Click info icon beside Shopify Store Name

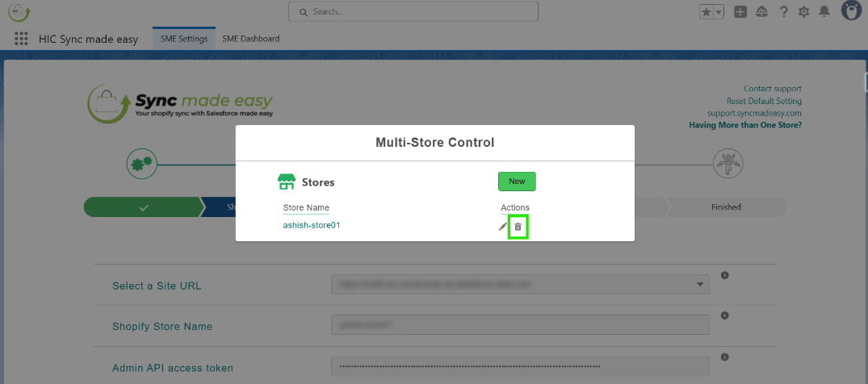[724, 315]
